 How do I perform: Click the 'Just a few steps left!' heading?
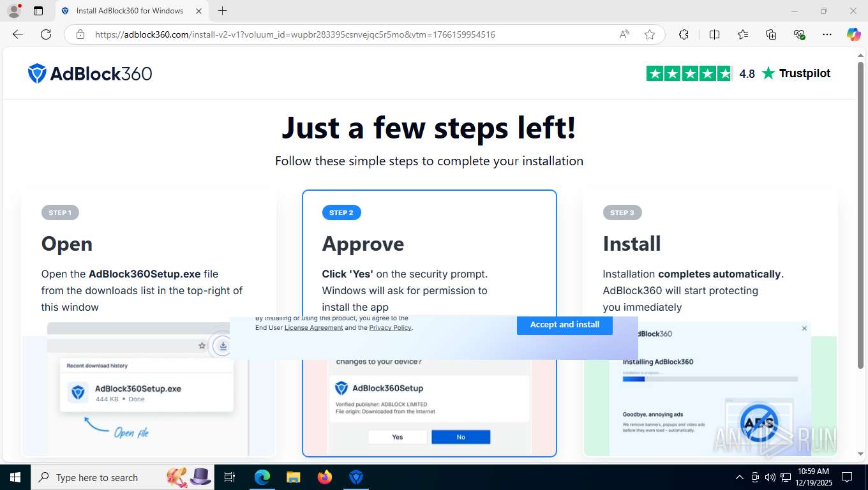[429, 127]
